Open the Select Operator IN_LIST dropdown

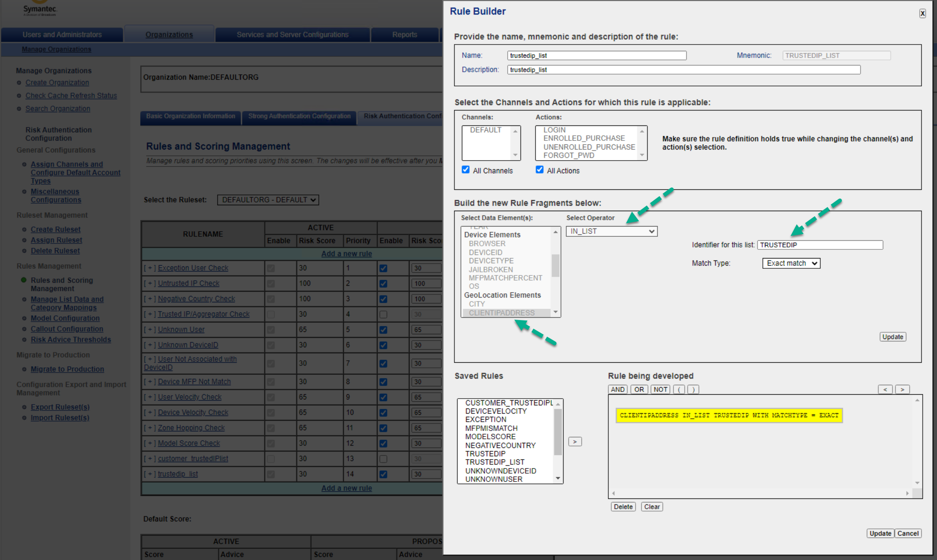(611, 231)
